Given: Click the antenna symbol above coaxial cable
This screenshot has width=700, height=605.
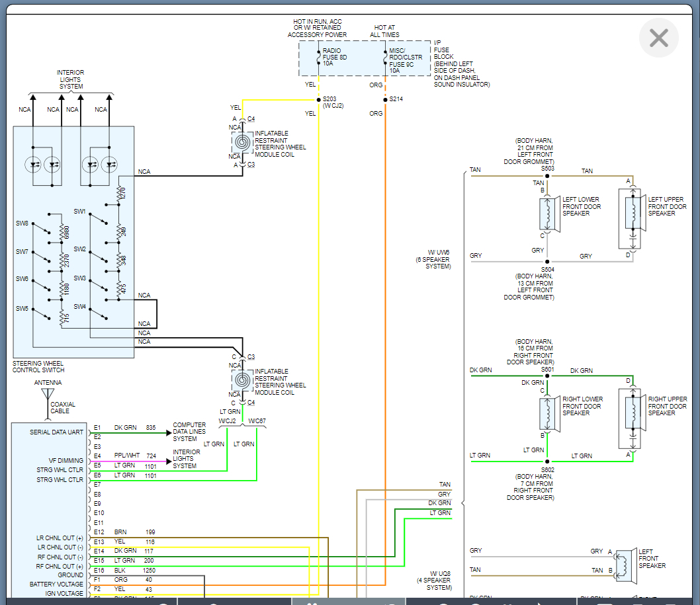Looking at the screenshot, I should pyautogui.click(x=48, y=395).
